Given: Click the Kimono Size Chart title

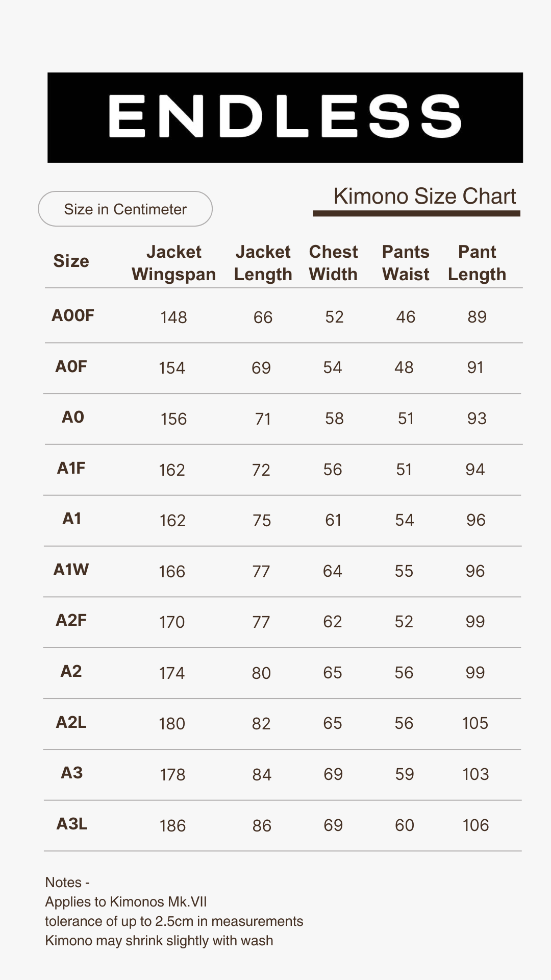Looking at the screenshot, I should click(424, 197).
